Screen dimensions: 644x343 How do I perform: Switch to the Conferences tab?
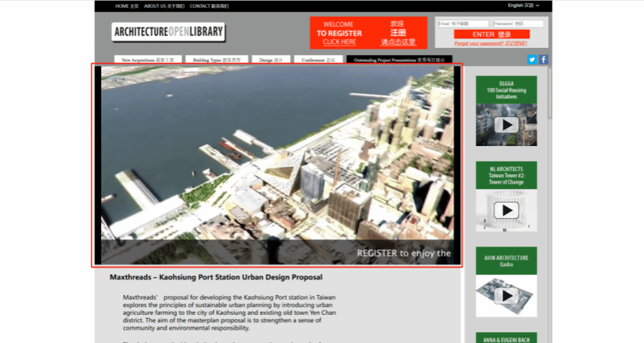(318, 60)
